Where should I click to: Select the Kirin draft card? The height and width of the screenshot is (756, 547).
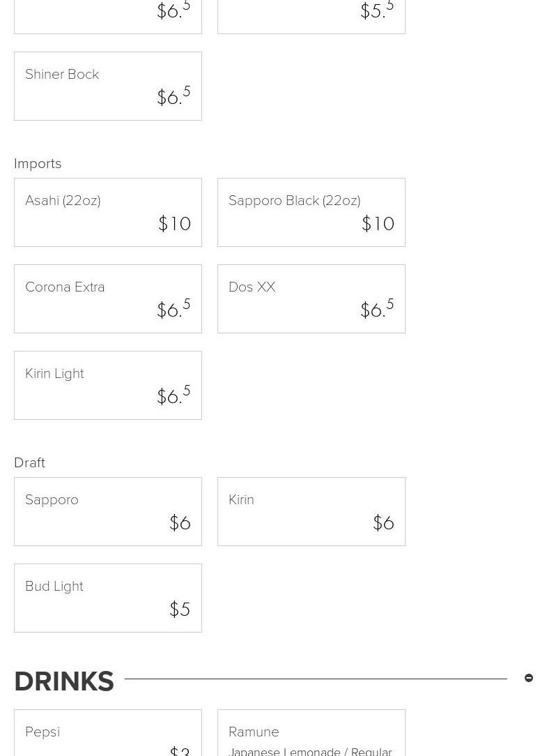pos(311,511)
